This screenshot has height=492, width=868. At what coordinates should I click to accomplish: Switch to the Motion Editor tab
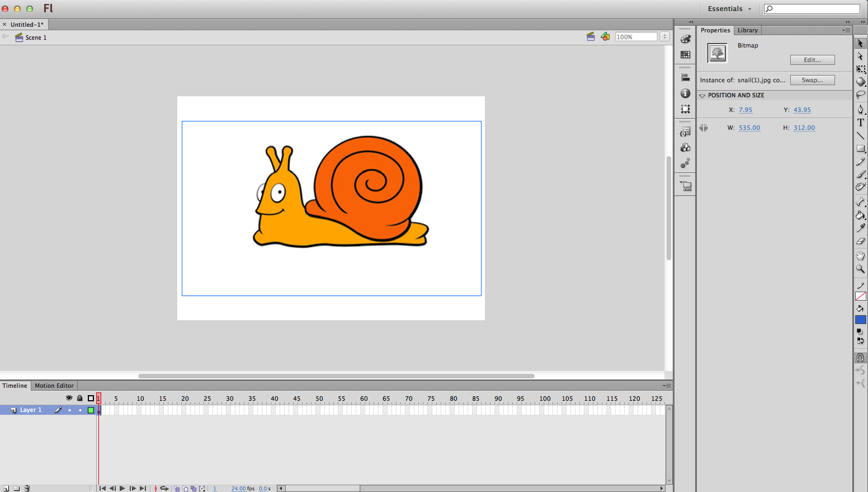click(x=54, y=386)
